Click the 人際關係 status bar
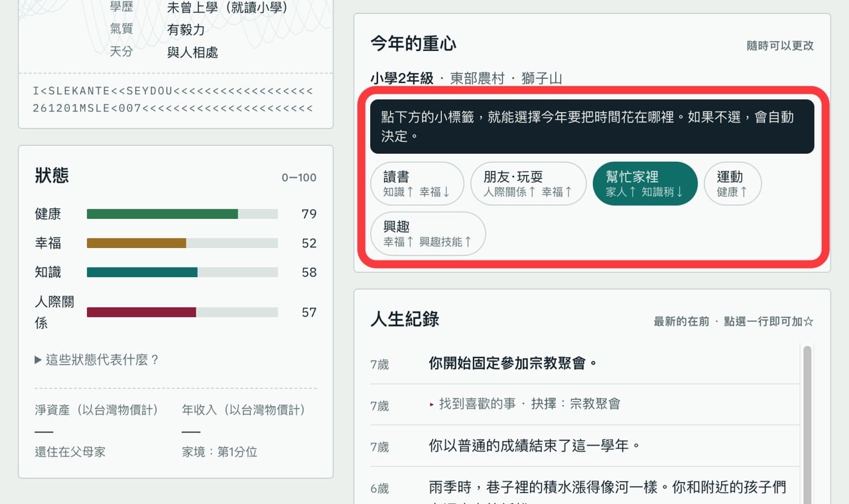Screen dimensions: 849x504 pos(182,312)
